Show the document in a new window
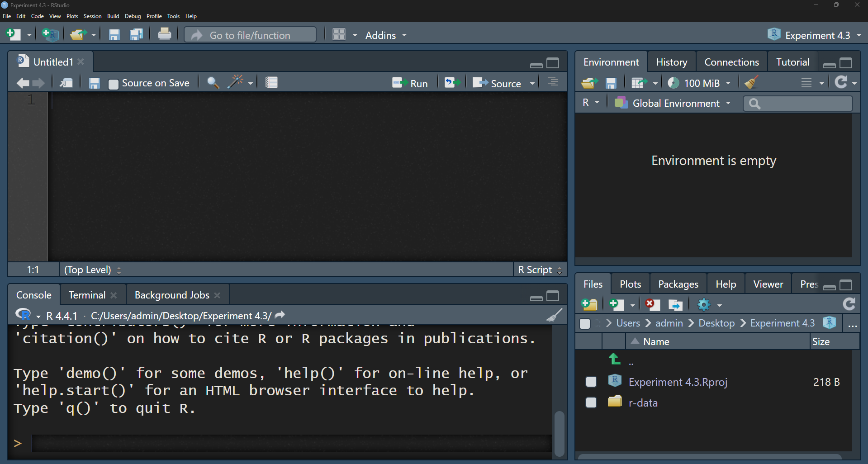868x464 pixels. (66, 83)
